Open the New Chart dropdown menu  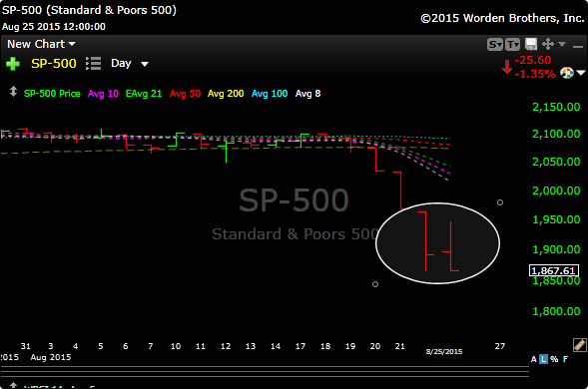41,44
